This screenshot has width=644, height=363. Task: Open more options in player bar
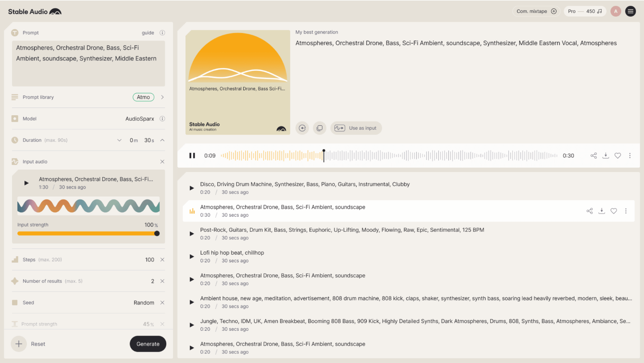tap(630, 156)
